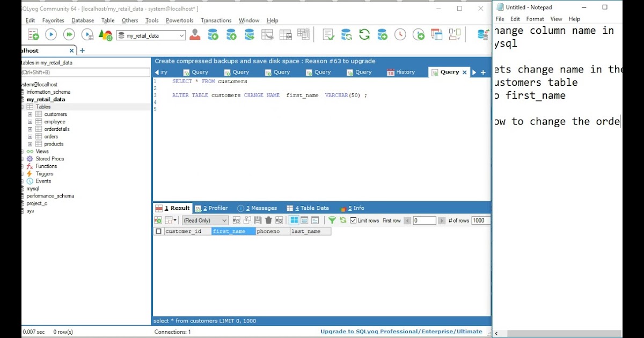Open Format menu in Notepad
The width and height of the screenshot is (644, 338).
pos(535,19)
